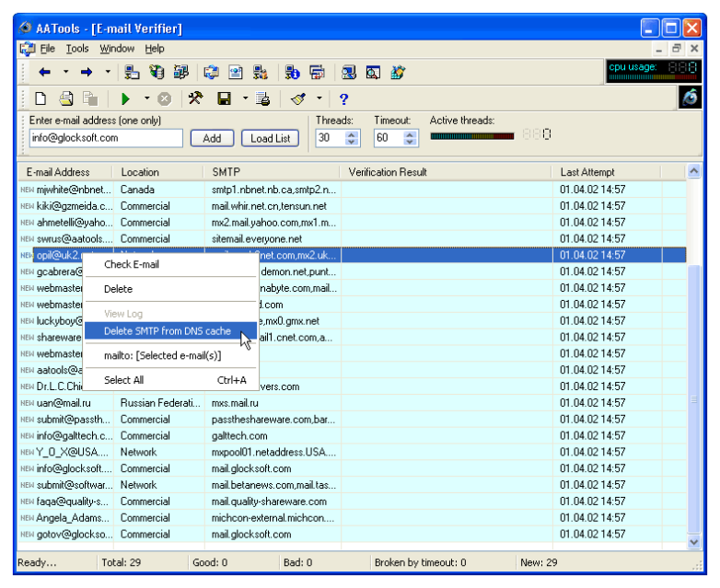Click the globe with database toolbar icon

click(x=157, y=72)
